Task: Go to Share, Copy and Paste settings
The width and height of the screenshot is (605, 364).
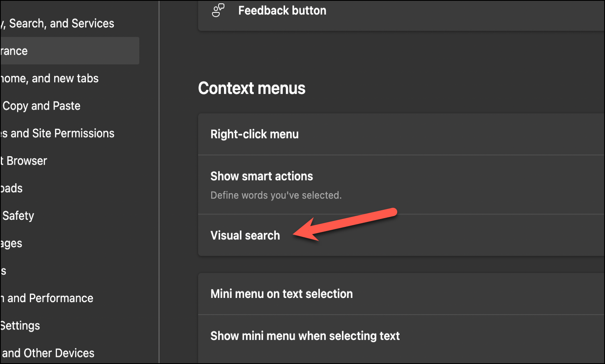Action: 42,106
